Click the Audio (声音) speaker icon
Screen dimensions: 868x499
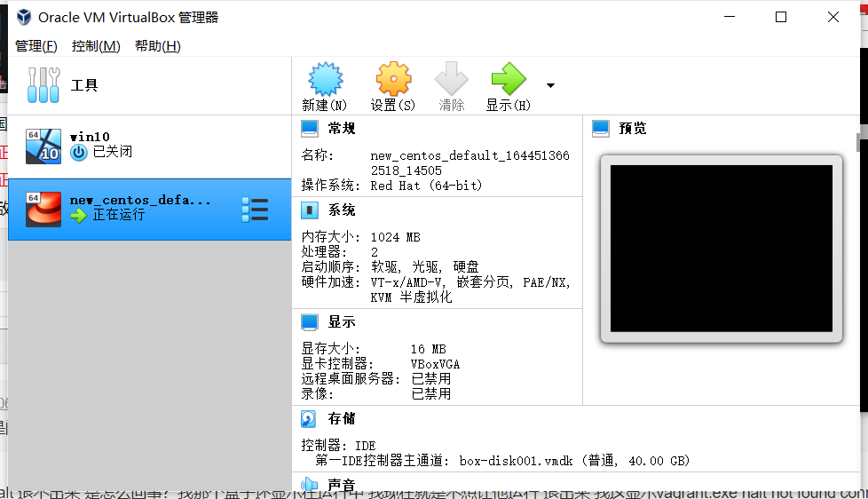tap(310, 485)
